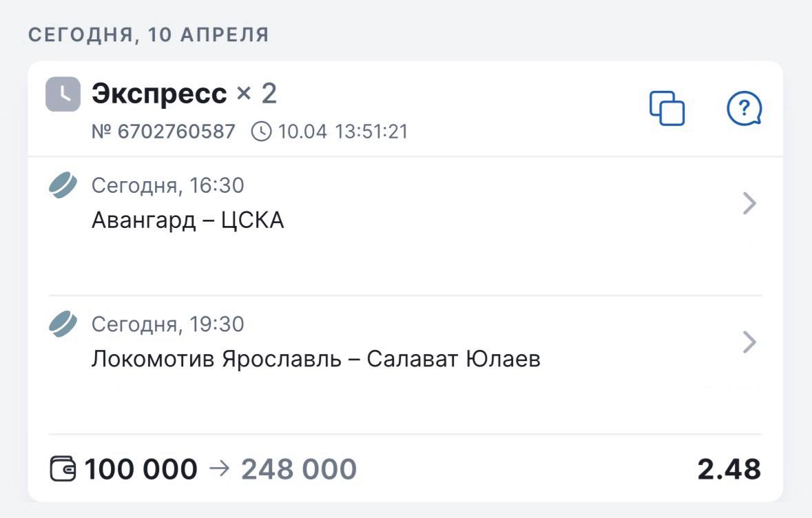The image size is (812, 518).
Task: Click the Сегодня, 10 апреля date header
Action: [x=148, y=35]
